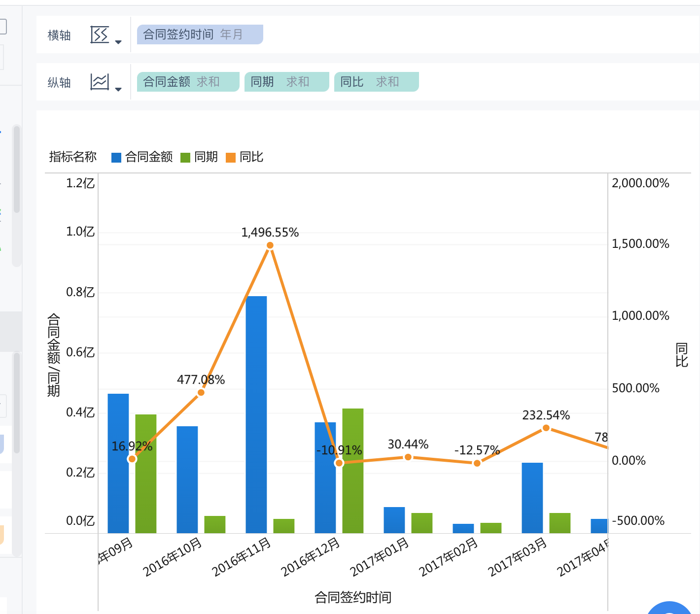Click the lower scrollbar in left panel
Screen dimensions: 700x614
point(17,403)
